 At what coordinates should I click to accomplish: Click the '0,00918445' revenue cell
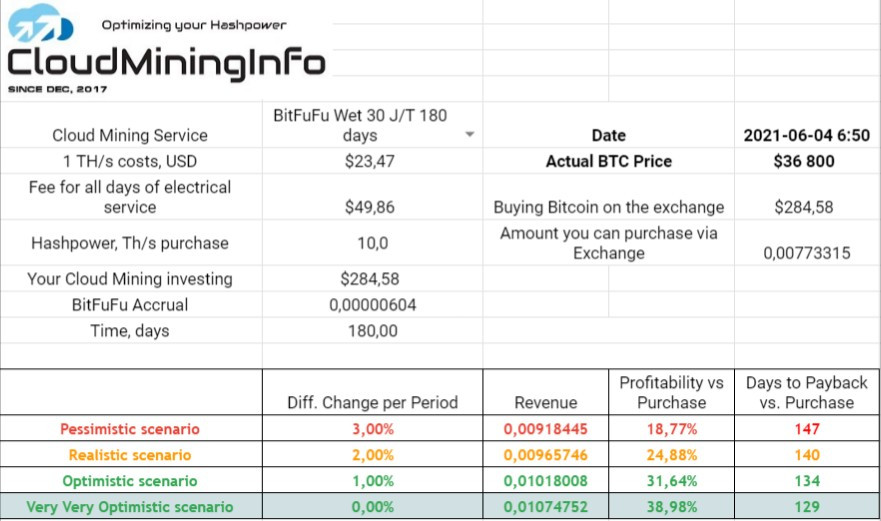point(546,429)
